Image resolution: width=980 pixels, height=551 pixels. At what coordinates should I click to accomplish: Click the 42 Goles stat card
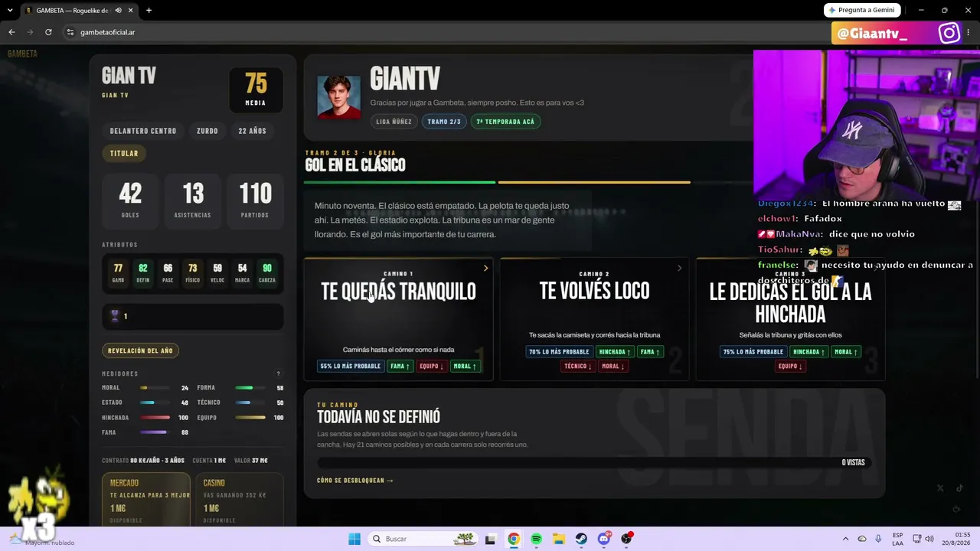tap(130, 200)
